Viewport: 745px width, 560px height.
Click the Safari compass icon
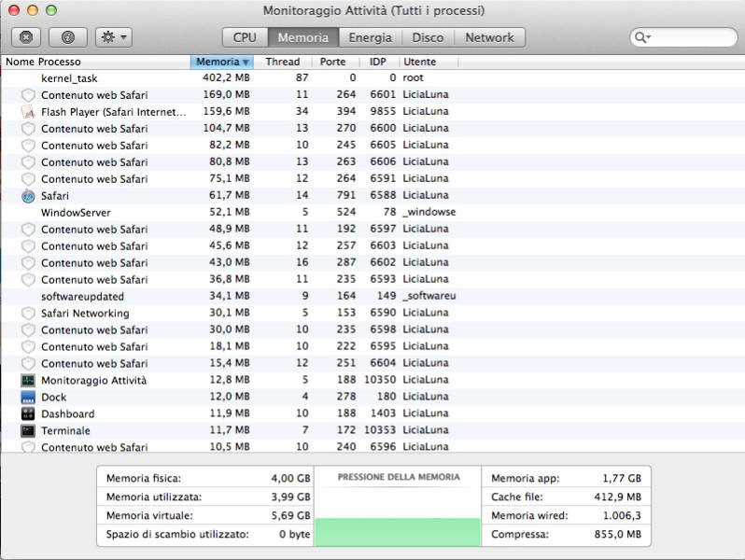[28, 196]
